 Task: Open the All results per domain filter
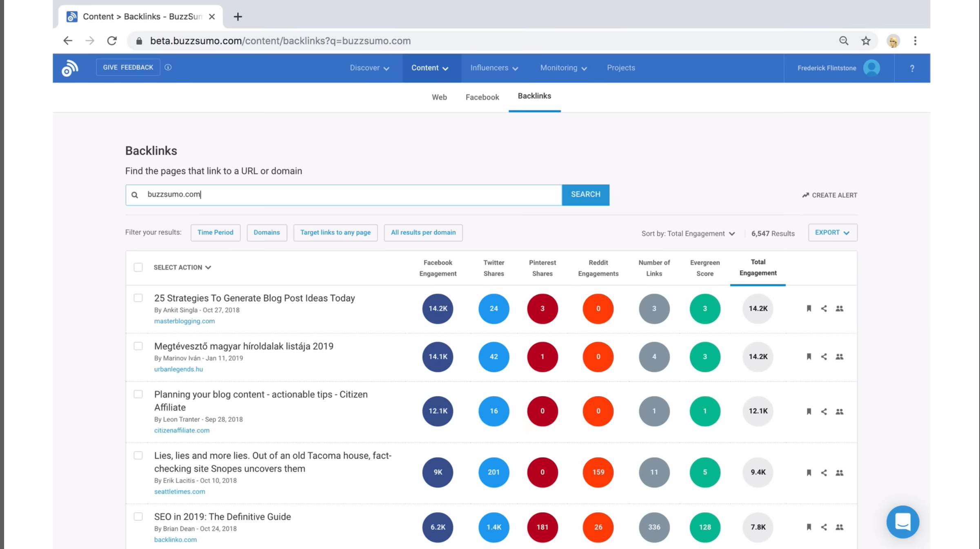coord(423,232)
